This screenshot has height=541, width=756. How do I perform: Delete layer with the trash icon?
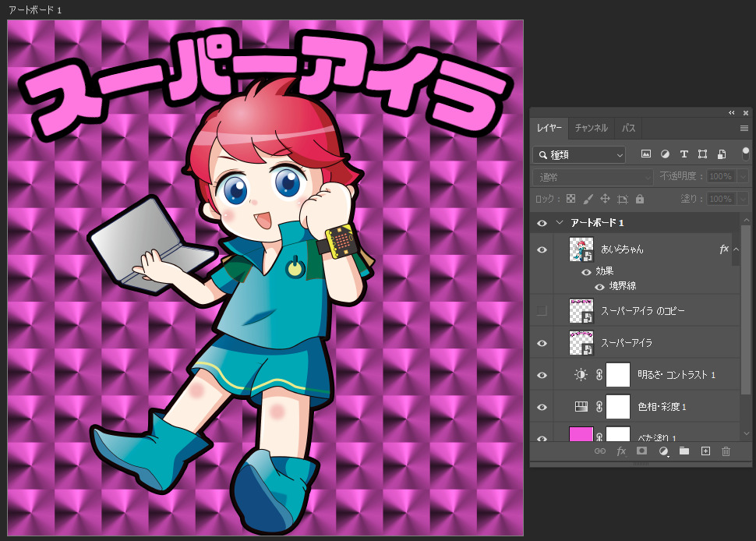(x=726, y=451)
